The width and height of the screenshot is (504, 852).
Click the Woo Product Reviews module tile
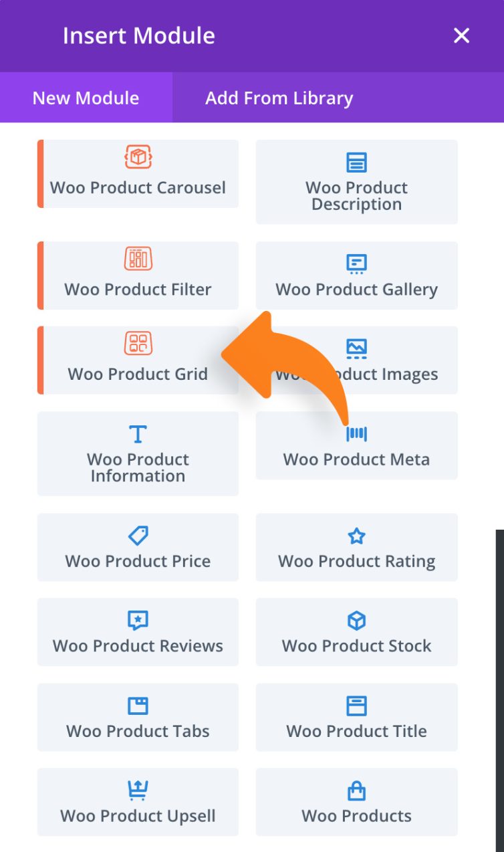point(138,631)
